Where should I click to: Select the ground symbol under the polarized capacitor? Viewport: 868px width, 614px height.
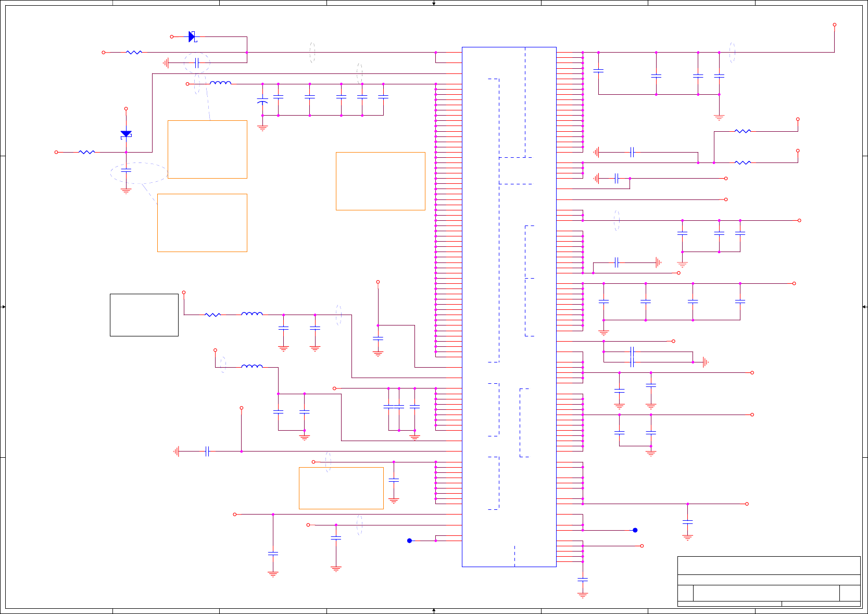262,127
